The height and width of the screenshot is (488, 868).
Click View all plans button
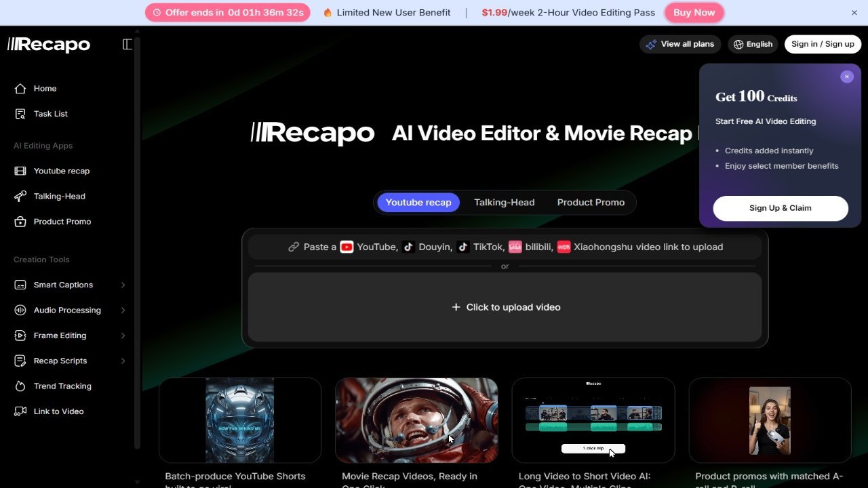tap(680, 44)
